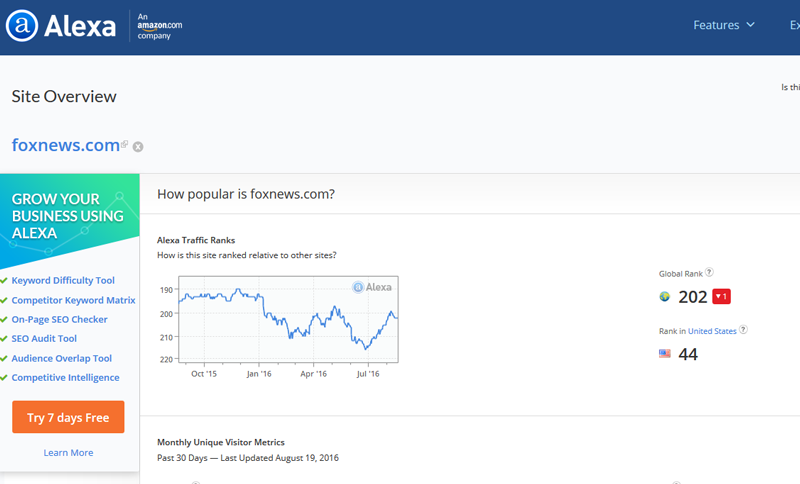Click the checkmark beside On-Page SEO Checker

point(4,320)
